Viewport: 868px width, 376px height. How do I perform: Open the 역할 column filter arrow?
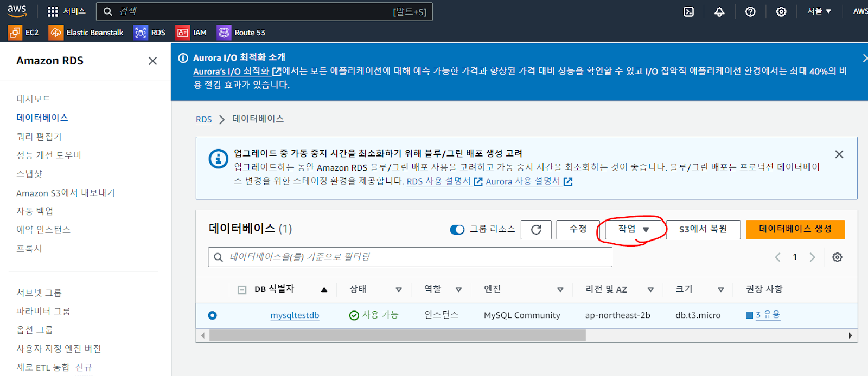pos(458,290)
